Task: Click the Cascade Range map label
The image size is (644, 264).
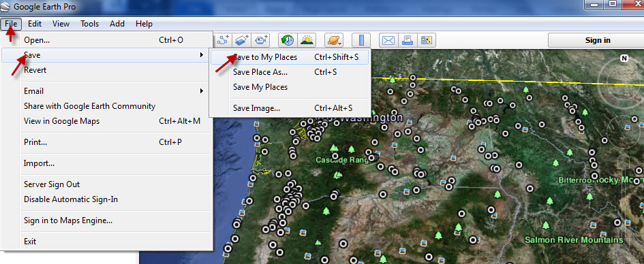Action: 343,160
